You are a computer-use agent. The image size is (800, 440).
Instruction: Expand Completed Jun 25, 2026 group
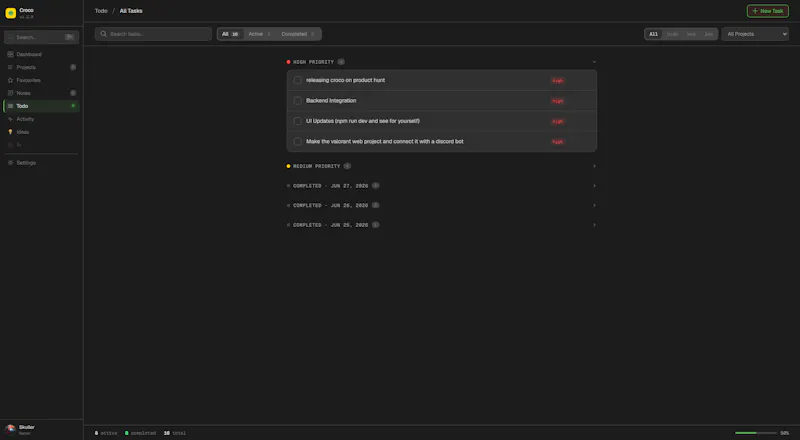click(x=441, y=225)
